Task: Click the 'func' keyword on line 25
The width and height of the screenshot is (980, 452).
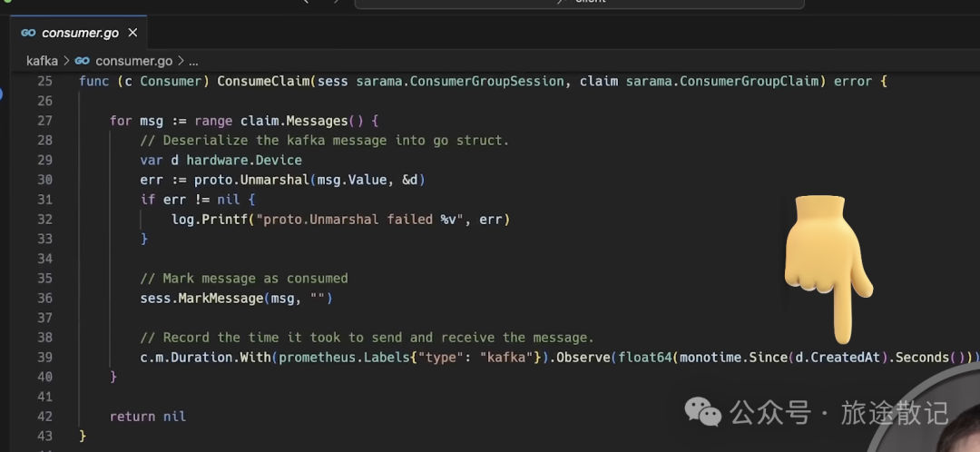Action: 93,82
